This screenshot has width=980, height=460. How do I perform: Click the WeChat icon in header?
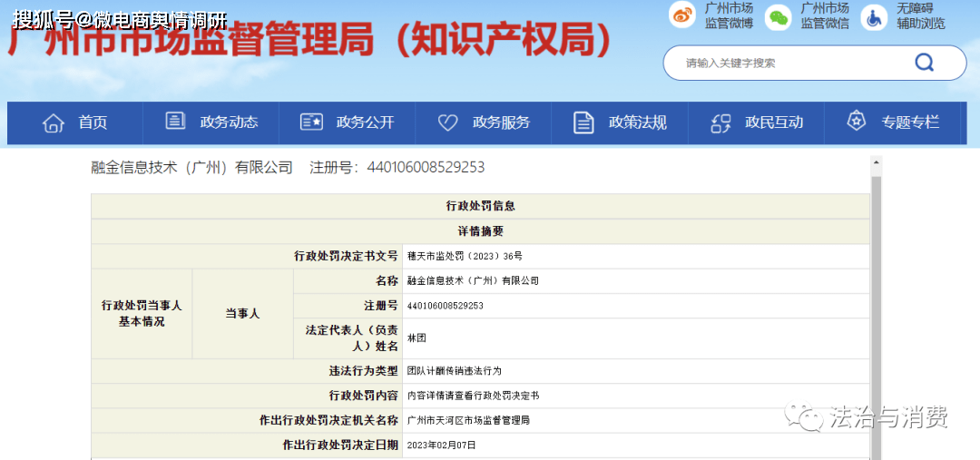point(778,16)
